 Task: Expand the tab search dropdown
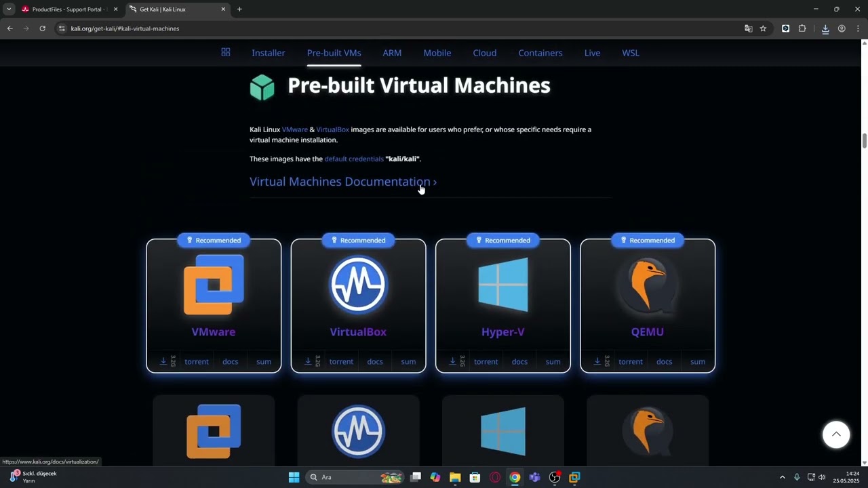point(9,9)
